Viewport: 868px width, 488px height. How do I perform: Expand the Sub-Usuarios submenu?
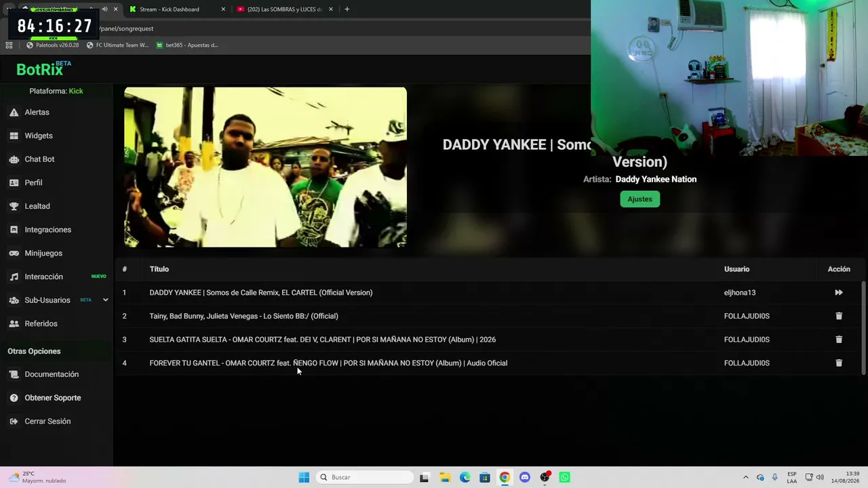coord(105,300)
